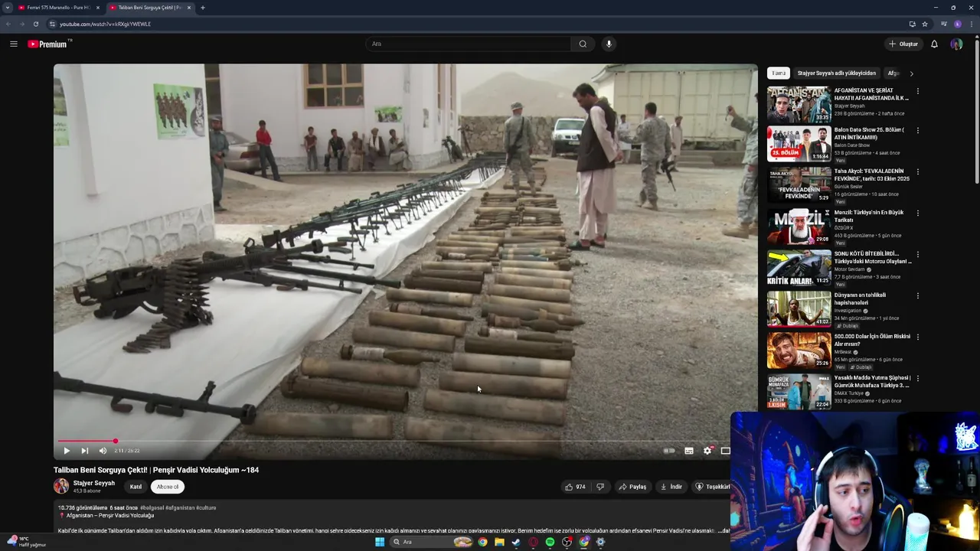
Task: Open options for 500.000 Dolar MrBeast video
Action: [x=917, y=337]
